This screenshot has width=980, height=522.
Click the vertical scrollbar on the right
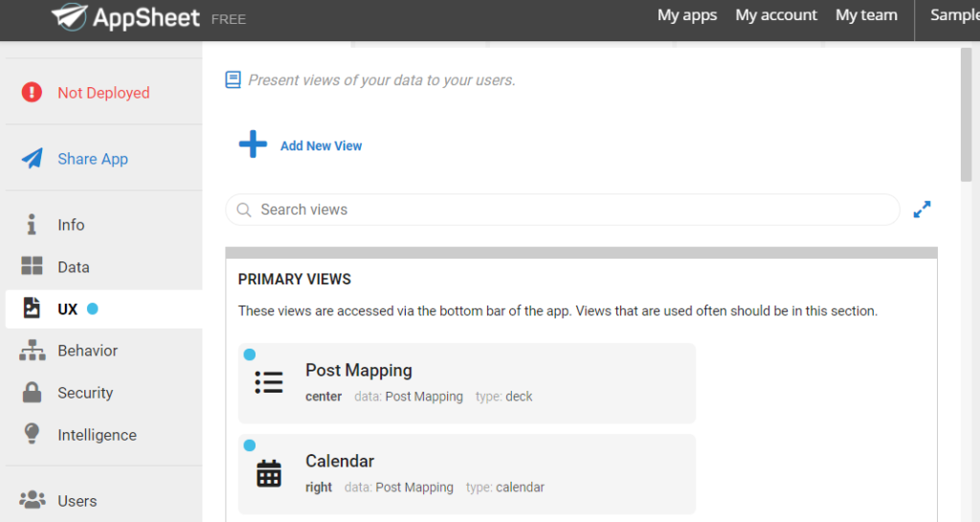(967, 115)
